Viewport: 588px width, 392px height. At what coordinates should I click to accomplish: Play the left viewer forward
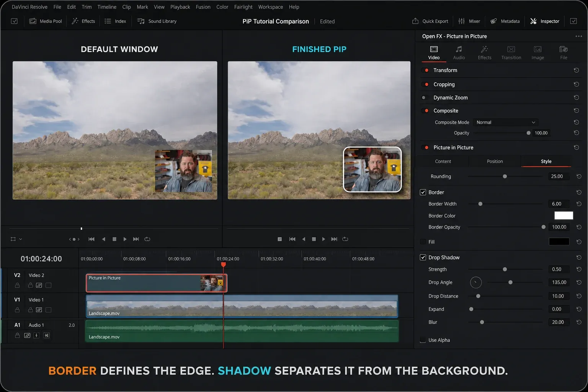click(x=125, y=239)
